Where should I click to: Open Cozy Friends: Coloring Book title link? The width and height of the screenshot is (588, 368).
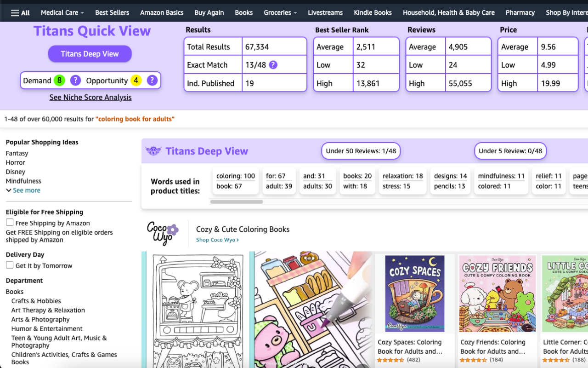(493, 346)
